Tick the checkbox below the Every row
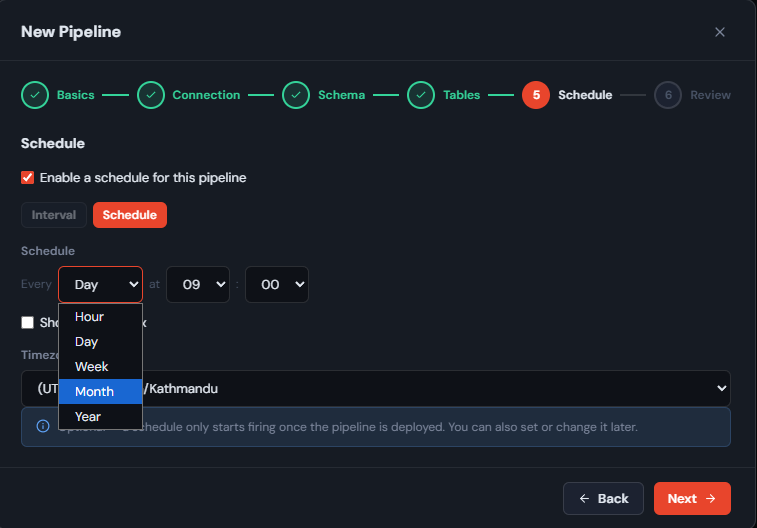The image size is (757, 528). pos(28,322)
